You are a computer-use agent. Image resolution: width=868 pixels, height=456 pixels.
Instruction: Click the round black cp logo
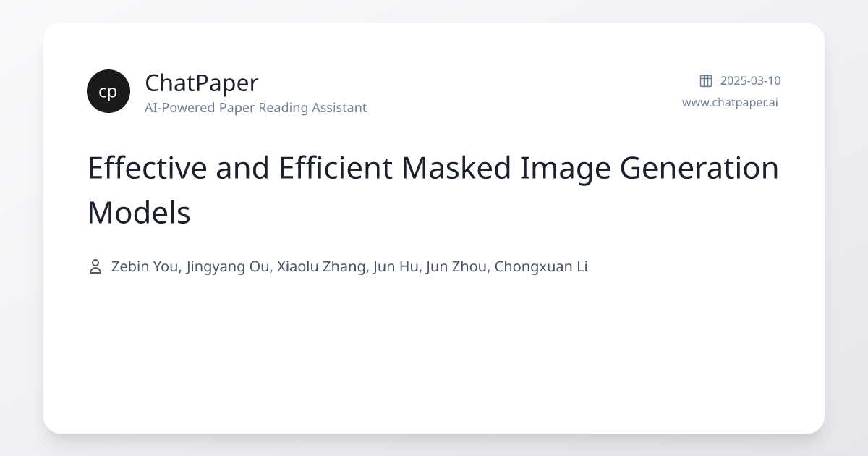[109, 91]
